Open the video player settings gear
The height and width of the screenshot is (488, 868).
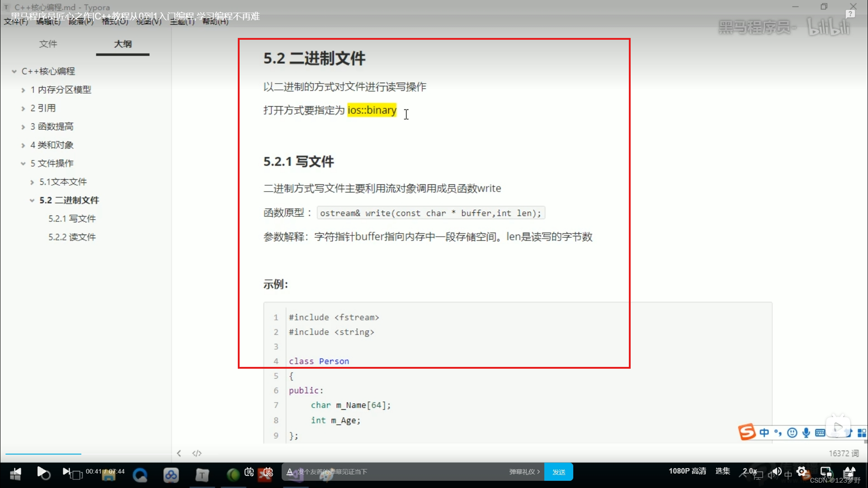coord(802,471)
